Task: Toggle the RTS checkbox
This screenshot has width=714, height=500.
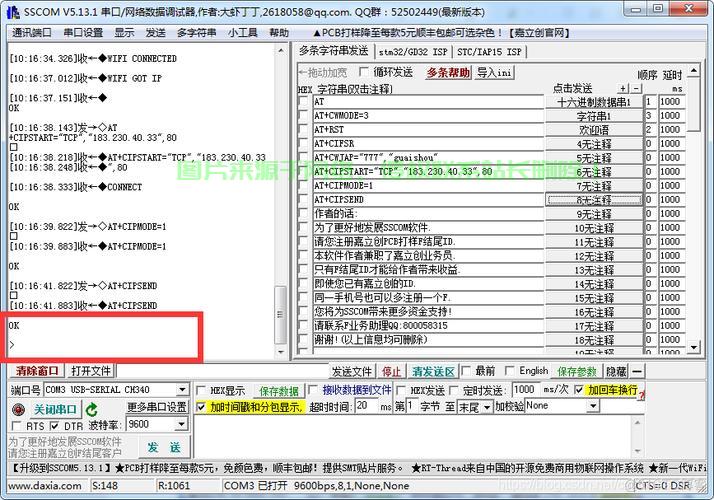Action: coord(16,426)
